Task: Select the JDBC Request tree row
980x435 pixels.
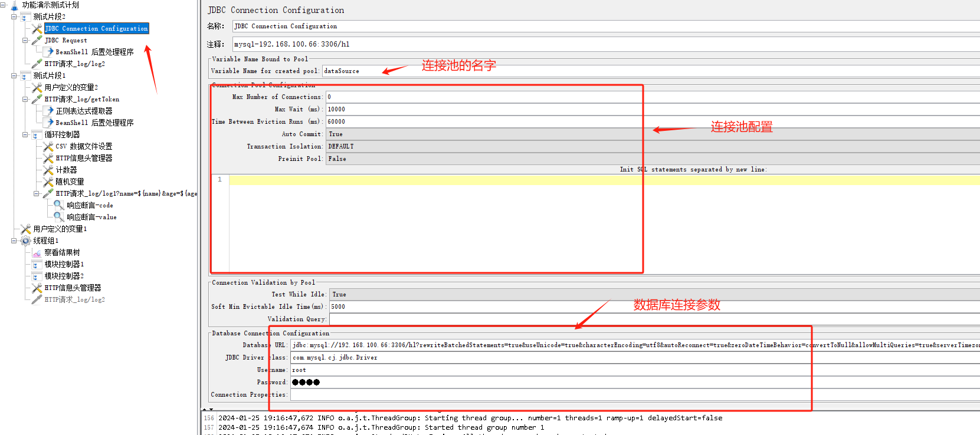Action: [x=66, y=40]
